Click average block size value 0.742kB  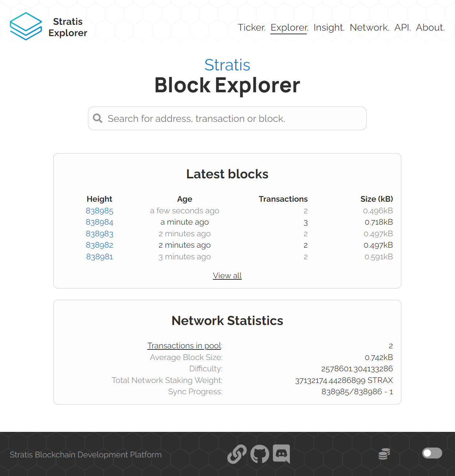[x=379, y=357]
